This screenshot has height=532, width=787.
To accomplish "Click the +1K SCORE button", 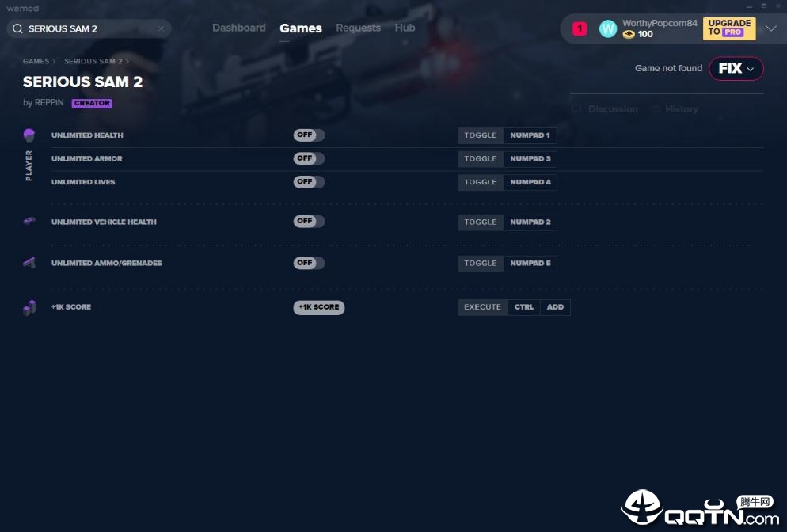I will [319, 307].
